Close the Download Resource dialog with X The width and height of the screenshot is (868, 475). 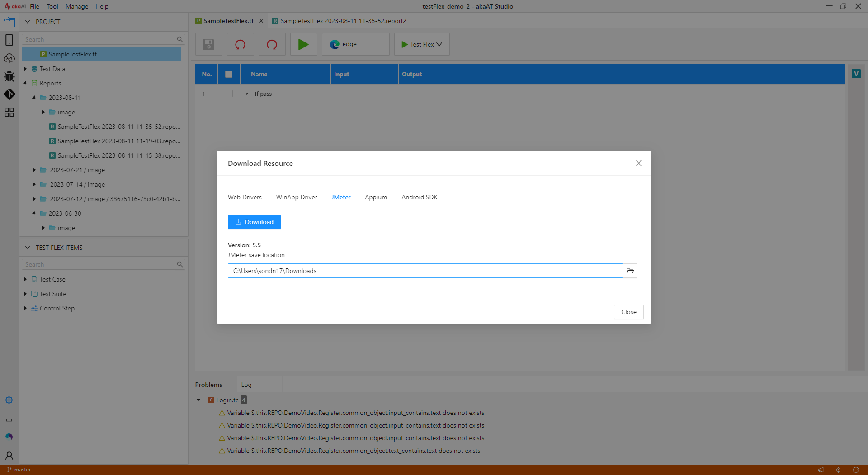[638, 163]
